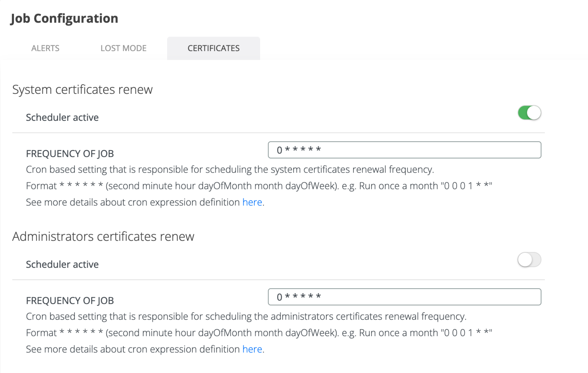Viewport: 588px width, 373px height.
Task: Switch to the LOST MODE tab
Action: pos(123,48)
